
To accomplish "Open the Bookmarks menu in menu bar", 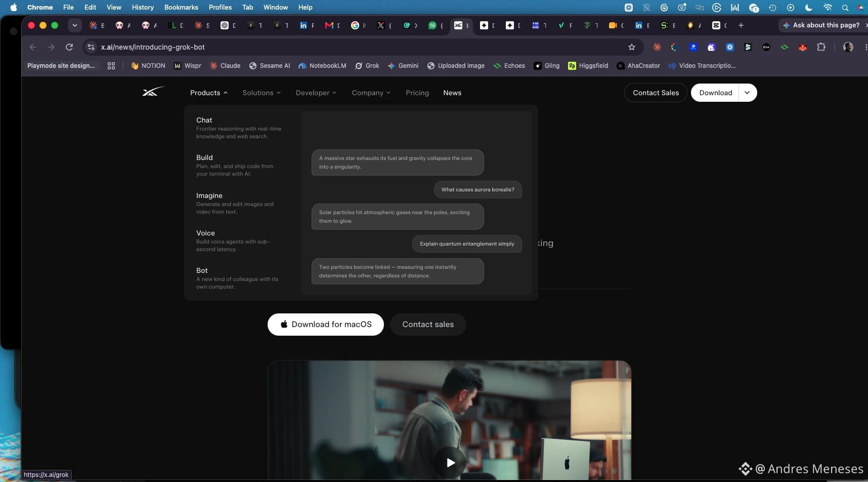I will pos(181,8).
